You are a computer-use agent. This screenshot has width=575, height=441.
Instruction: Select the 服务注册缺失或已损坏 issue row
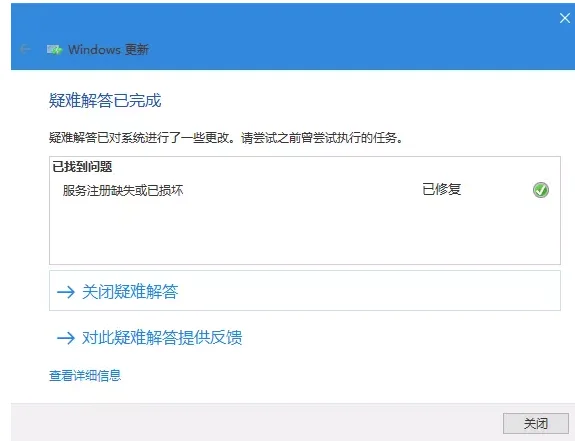(x=305, y=190)
